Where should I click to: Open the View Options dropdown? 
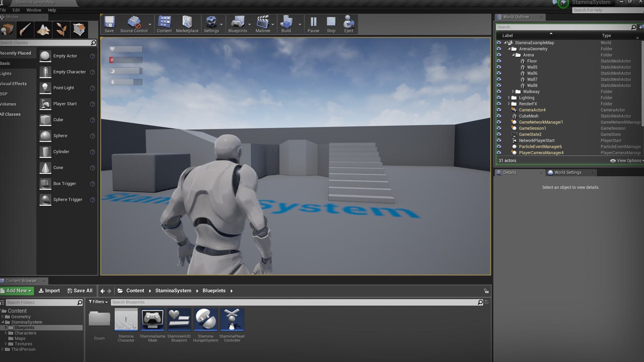coord(629,161)
